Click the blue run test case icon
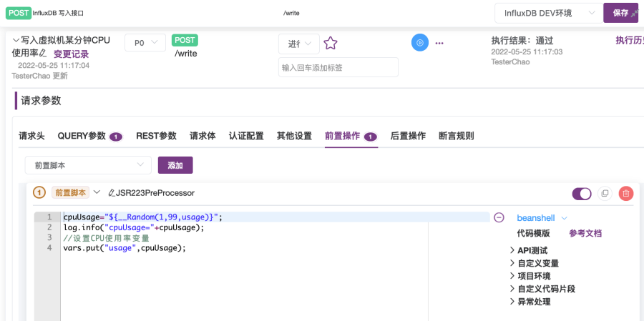This screenshot has width=644, height=321. (x=420, y=43)
